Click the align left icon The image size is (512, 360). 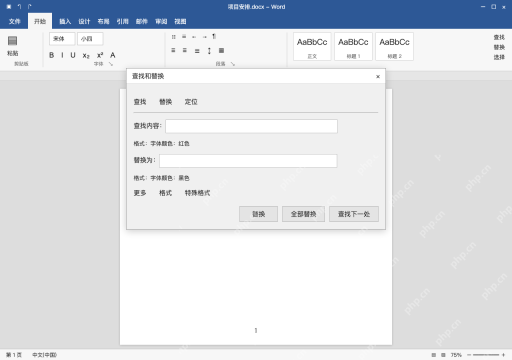point(173,50)
